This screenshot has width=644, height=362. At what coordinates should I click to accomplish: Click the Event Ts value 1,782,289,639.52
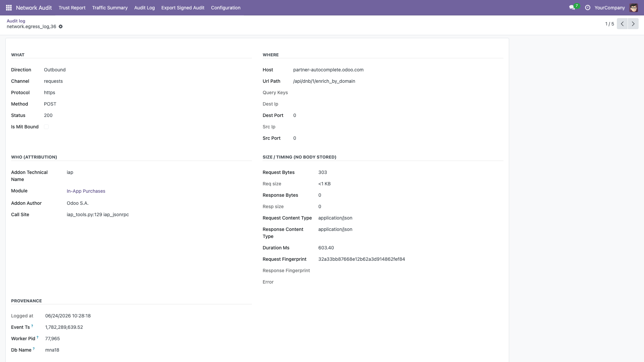pyautogui.click(x=64, y=327)
